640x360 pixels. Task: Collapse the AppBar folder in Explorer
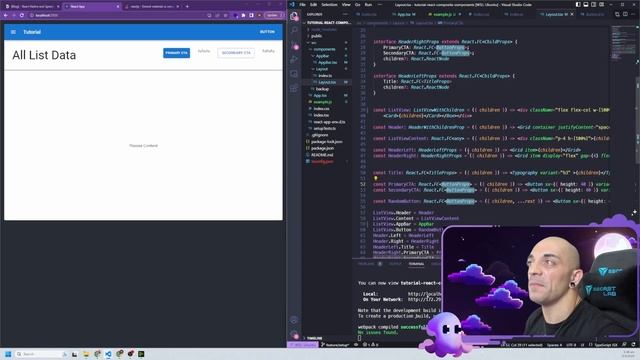(322, 56)
